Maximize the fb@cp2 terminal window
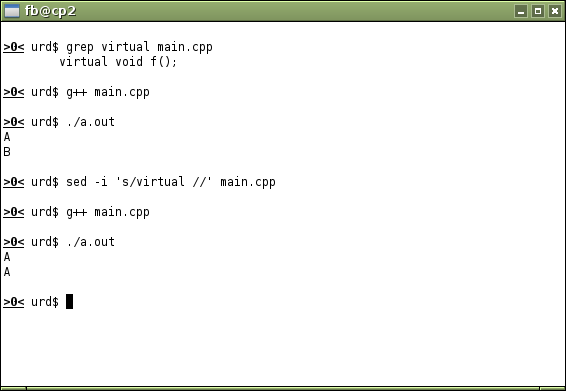 pyautogui.click(x=538, y=11)
